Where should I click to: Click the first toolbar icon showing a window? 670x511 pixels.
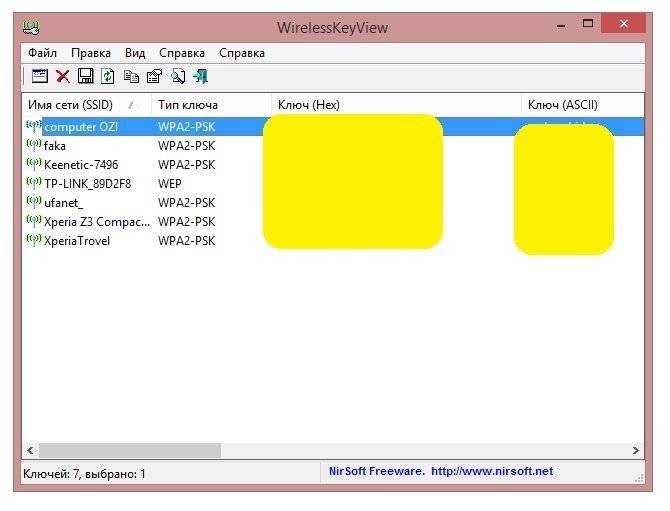[40, 76]
